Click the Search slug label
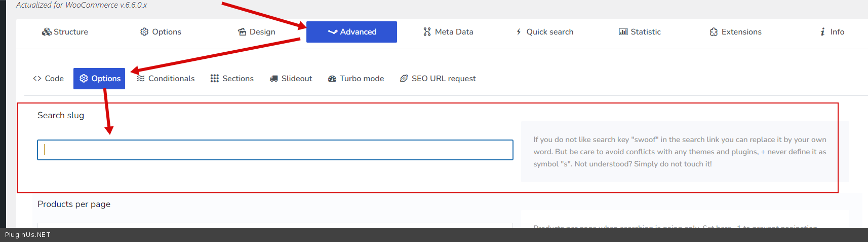The height and width of the screenshot is (242, 868). point(61,115)
